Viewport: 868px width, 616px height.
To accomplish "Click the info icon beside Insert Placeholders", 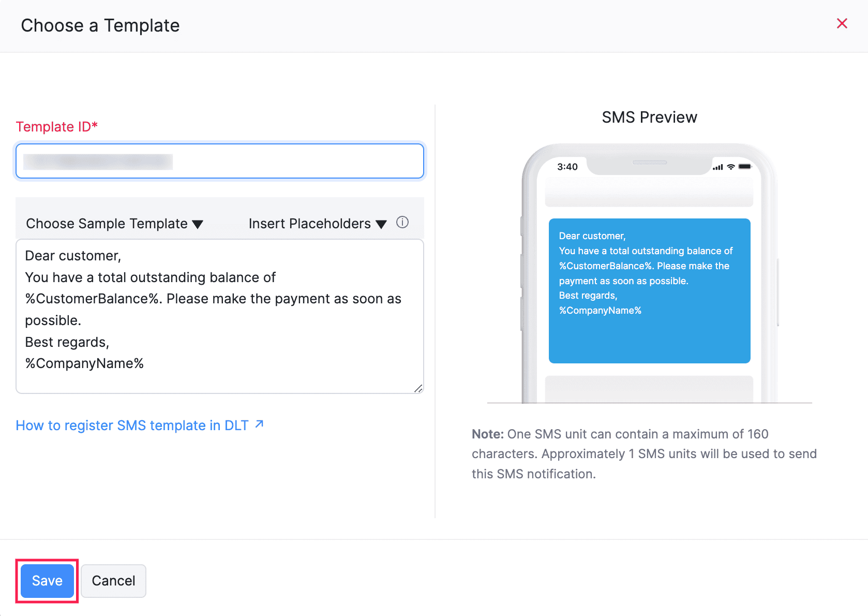I will tap(402, 223).
